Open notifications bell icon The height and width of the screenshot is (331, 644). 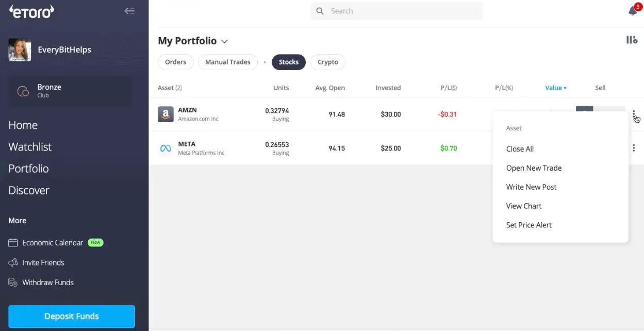pyautogui.click(x=633, y=11)
